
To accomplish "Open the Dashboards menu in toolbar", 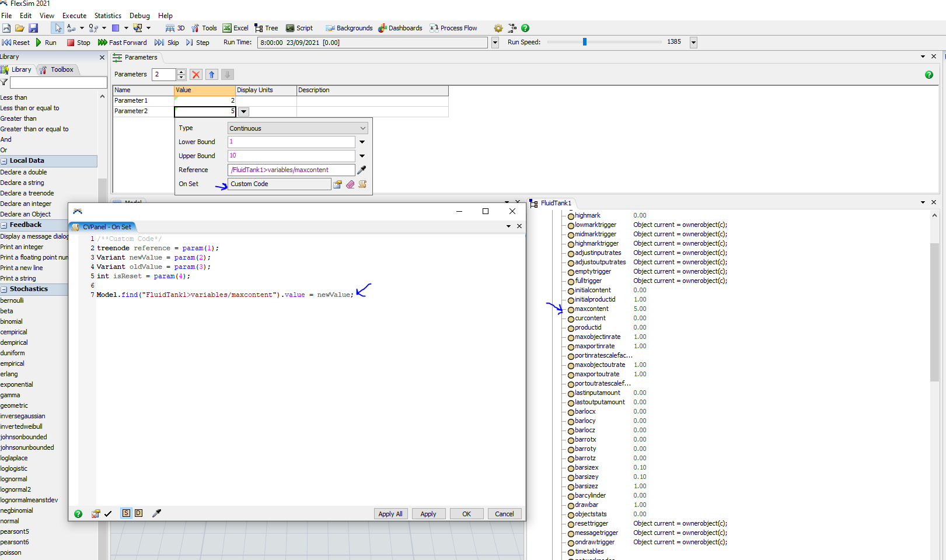I will (400, 28).
